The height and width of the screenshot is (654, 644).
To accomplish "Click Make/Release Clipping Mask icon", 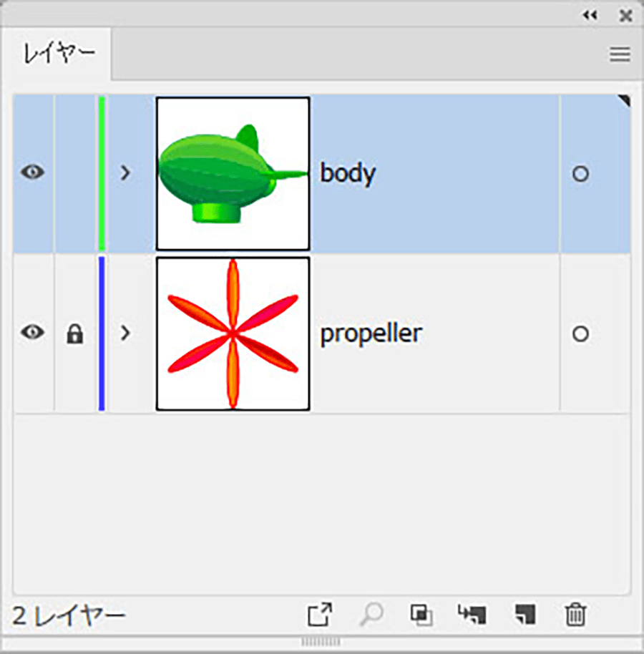I will click(421, 615).
